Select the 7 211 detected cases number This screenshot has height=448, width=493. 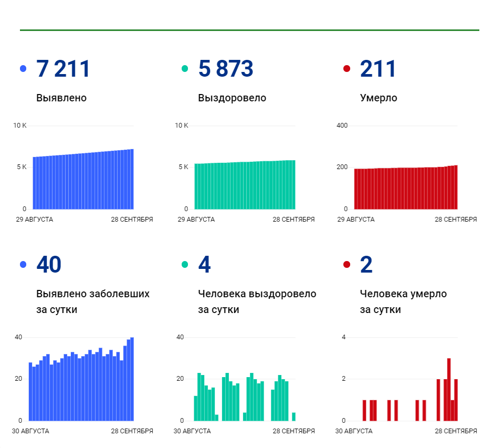(x=63, y=69)
